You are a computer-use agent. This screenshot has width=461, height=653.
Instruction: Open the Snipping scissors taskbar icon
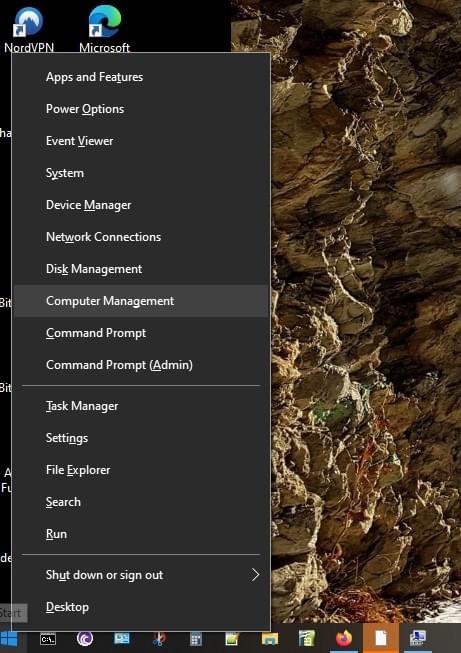point(159,638)
